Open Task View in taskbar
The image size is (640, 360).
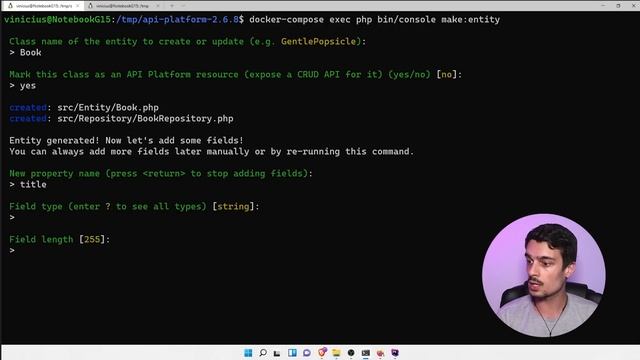point(277,353)
